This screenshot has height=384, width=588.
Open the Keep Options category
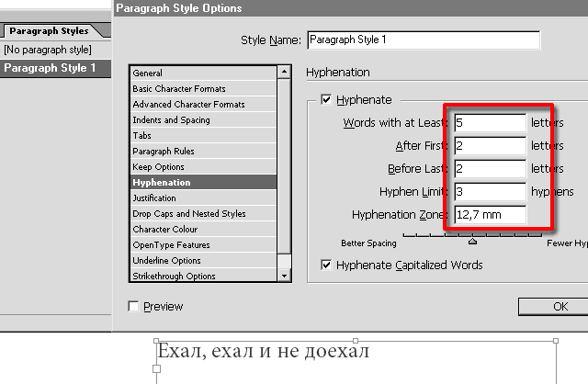pyautogui.click(x=203, y=167)
